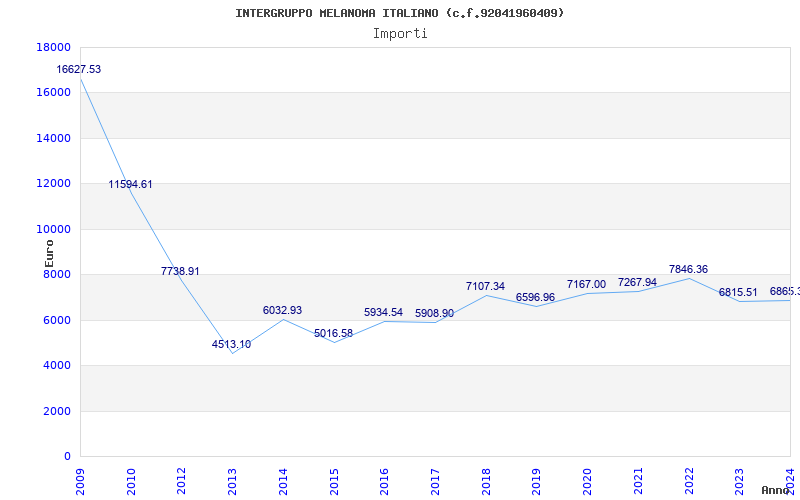Screen dimensions: 800x500
Task: Click the 2009 x-axis year label
Action: (81, 481)
